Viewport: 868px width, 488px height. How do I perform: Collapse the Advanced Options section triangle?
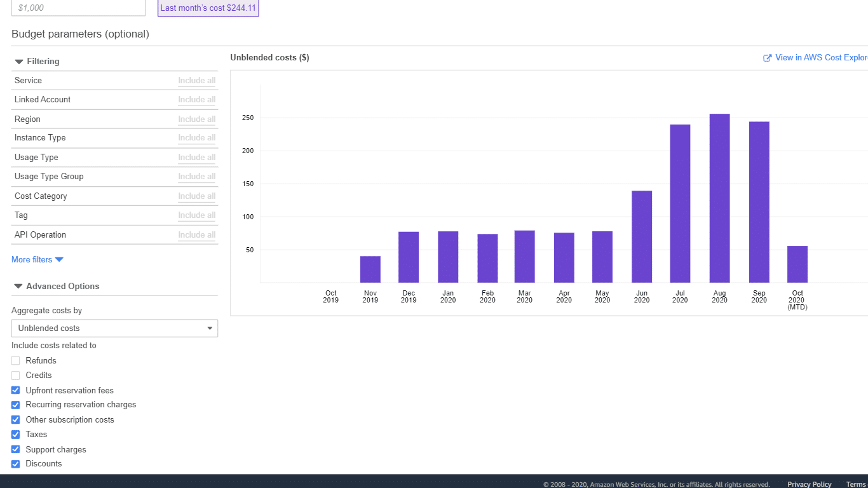coord(18,286)
